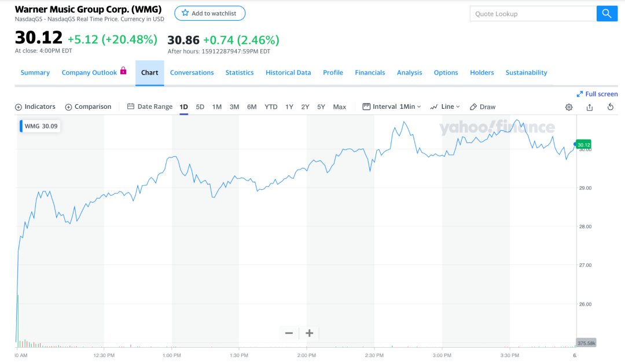Expand the Line chart style dropdown arrow
Screen dimensions: 625x364
click(x=458, y=107)
